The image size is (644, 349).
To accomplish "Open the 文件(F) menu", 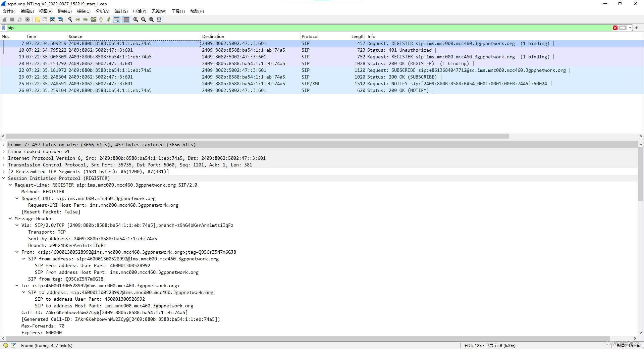I will coord(9,11).
